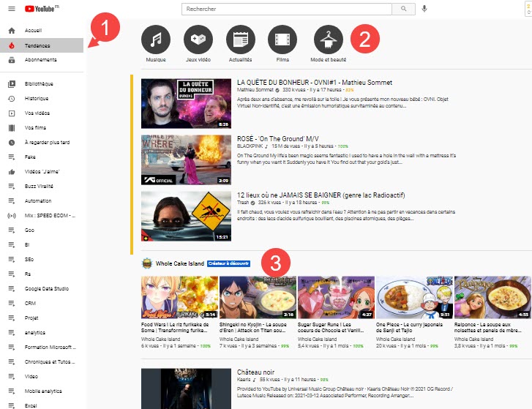The height and width of the screenshot is (409, 532).
Task: Click the Vos vidéos play icon
Action: 12,113
